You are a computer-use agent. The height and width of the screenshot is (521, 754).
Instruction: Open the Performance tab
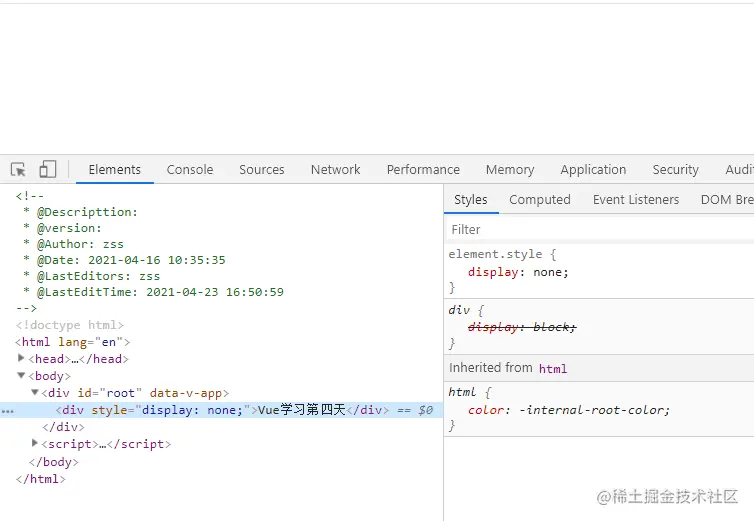423,169
